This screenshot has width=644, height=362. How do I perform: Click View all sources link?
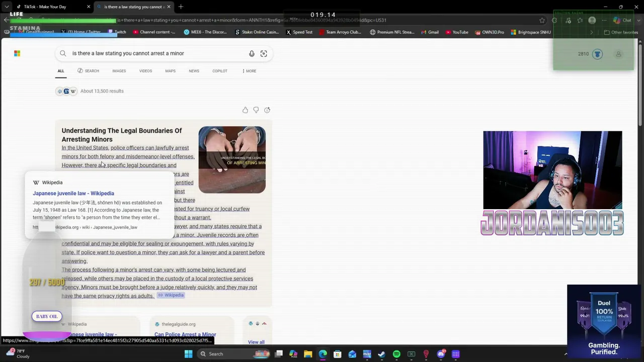pyautogui.click(x=256, y=342)
